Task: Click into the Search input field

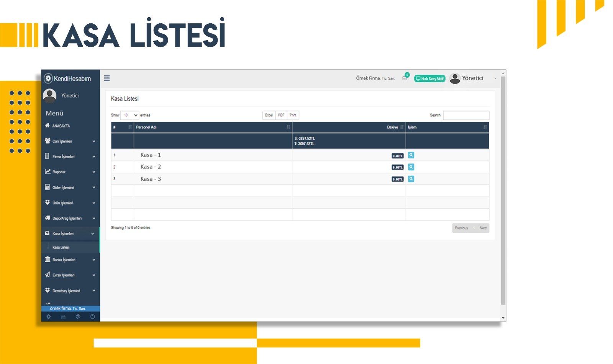Action: click(466, 115)
